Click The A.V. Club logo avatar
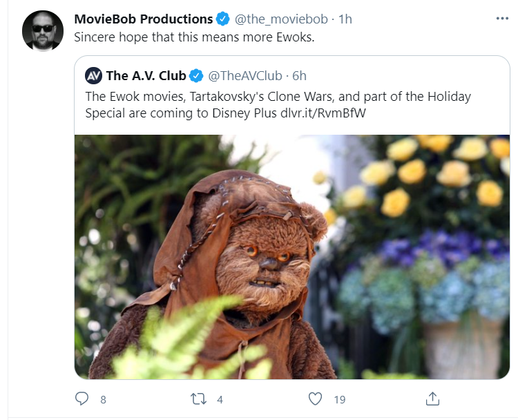Image resolution: width=518 pixels, height=420 pixels. (93, 76)
